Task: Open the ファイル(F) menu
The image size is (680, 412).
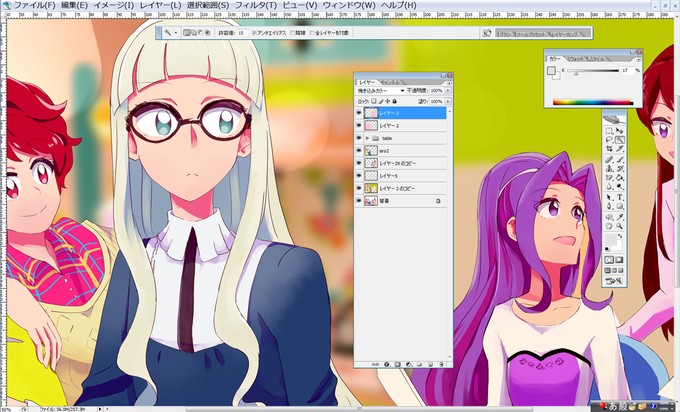Action: pyautogui.click(x=34, y=6)
